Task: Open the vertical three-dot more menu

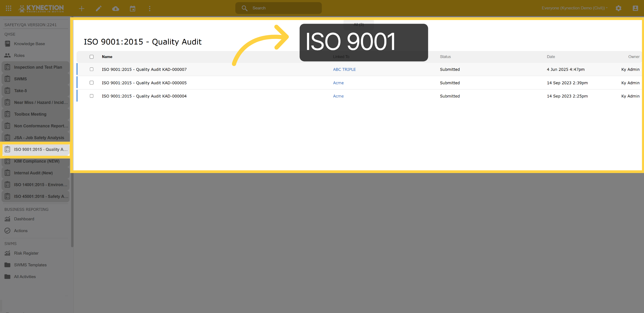Action: click(x=150, y=9)
